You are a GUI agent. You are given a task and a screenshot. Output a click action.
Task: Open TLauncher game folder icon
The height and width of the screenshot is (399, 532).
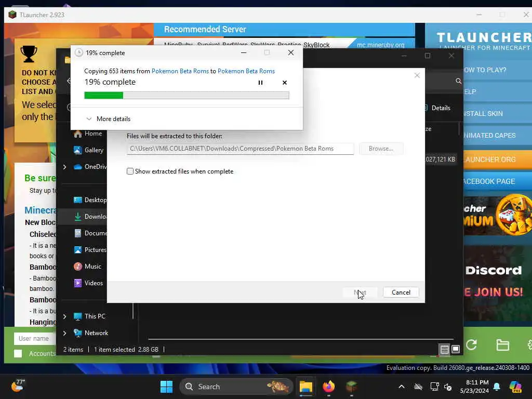502,345
